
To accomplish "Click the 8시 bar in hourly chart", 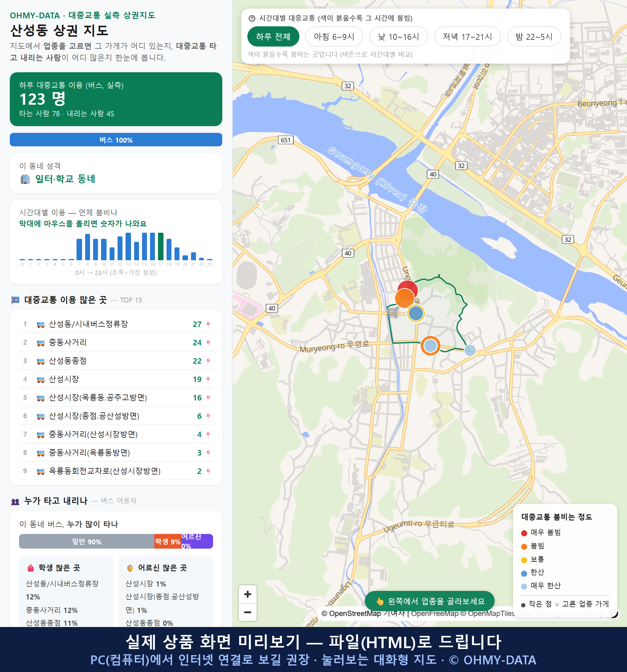I will pyautogui.click(x=88, y=247).
